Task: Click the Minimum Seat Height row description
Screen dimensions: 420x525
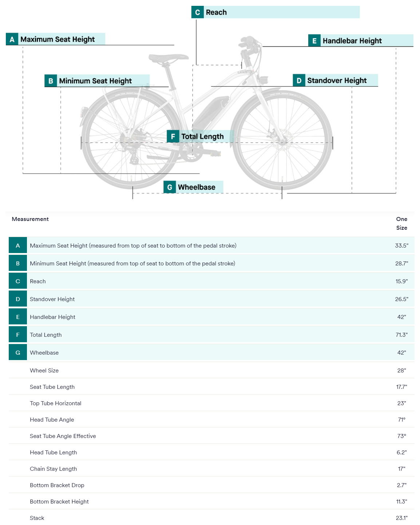Action: coord(132,263)
